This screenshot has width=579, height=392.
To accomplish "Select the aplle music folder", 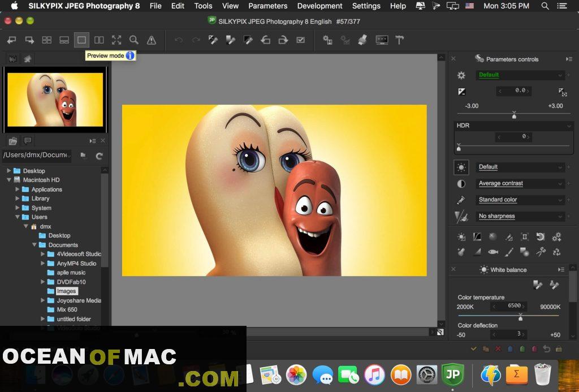I will (x=71, y=273).
